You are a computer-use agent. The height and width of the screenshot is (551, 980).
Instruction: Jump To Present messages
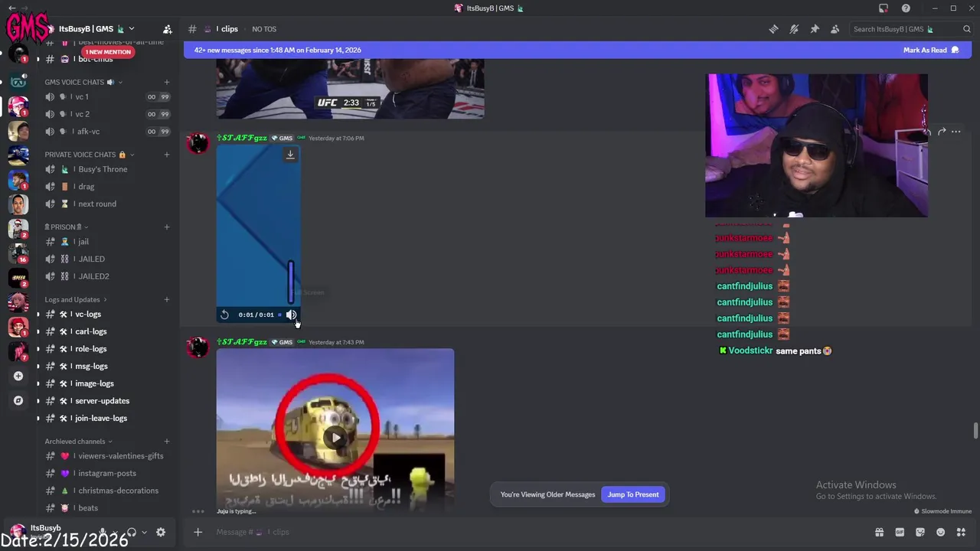coord(633,494)
